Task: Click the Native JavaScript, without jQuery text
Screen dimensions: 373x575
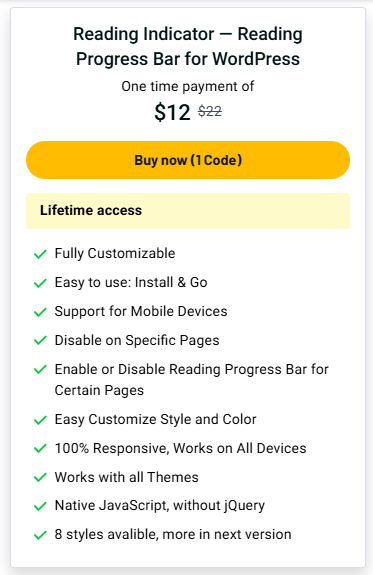Action: pos(160,506)
